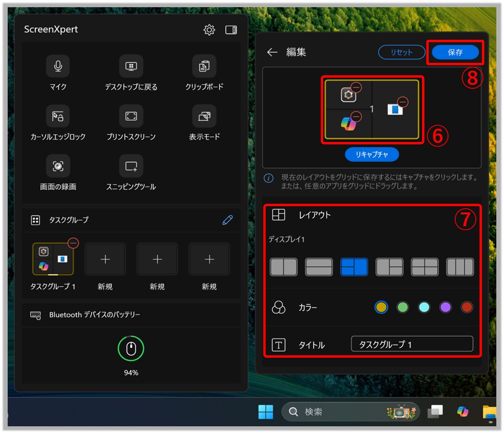Choose the purple color swatch
The image size is (504, 433).
tap(445, 307)
